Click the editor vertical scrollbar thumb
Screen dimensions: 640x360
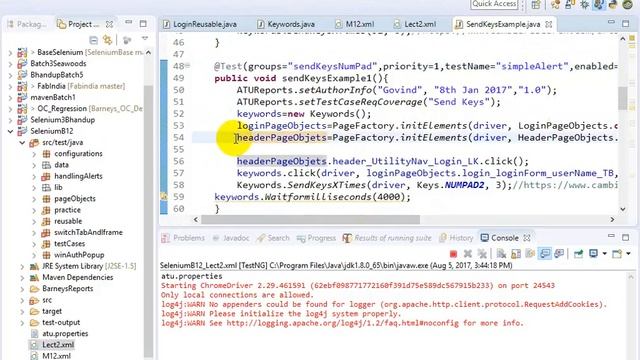(623, 98)
